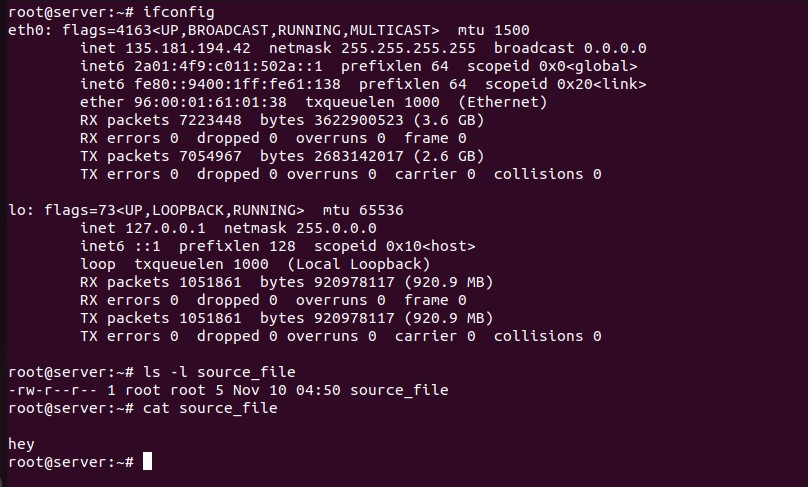Screen dimensions: 808x487
Task: Click the link-local address fe80::9400:1ff:fe61:138
Action: click(237, 85)
